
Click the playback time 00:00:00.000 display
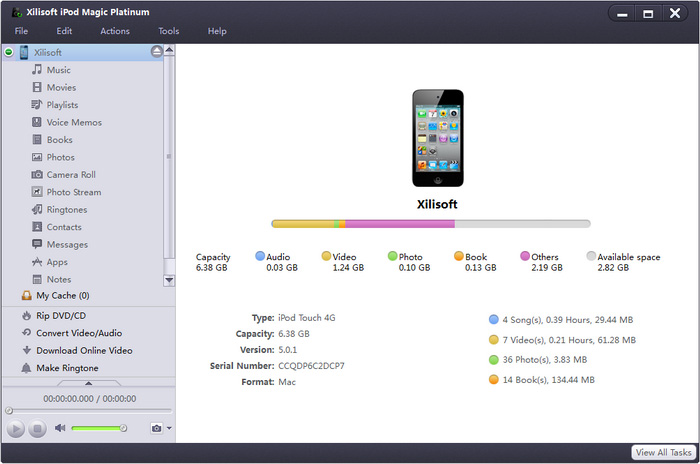tap(89, 398)
